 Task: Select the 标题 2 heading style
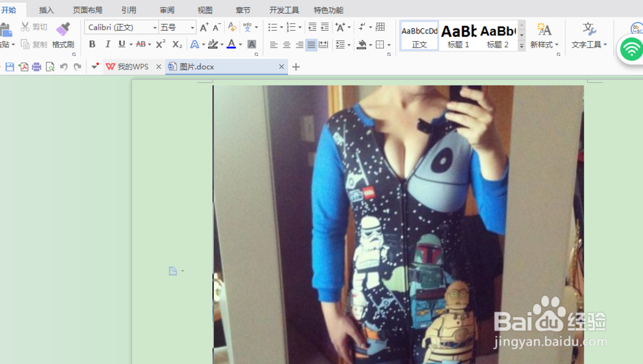pyautogui.click(x=498, y=36)
